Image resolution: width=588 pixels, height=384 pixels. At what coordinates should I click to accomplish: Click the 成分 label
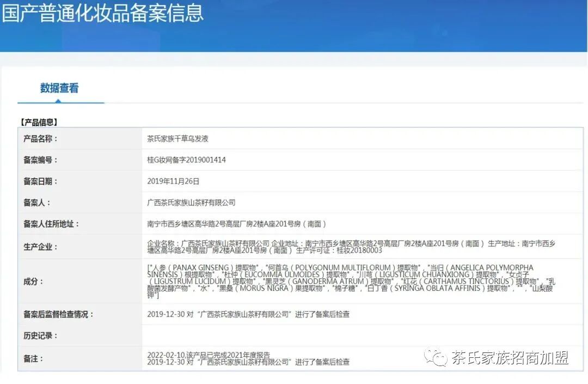pyautogui.click(x=33, y=282)
